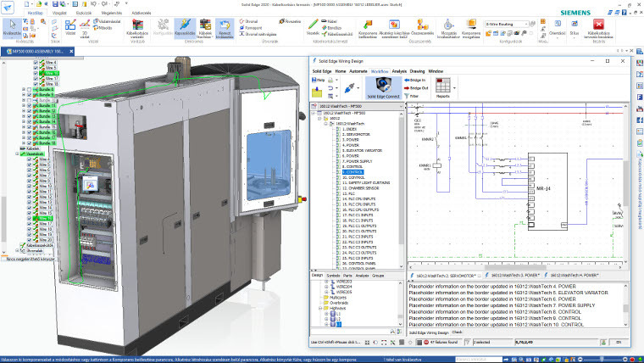The image size is (644, 363).
Task: Open the Drawing menu in Wiring Design
Action: tap(417, 71)
